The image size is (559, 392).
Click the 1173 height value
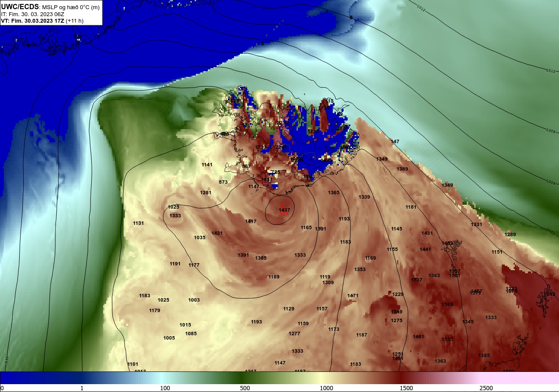coord(334,329)
